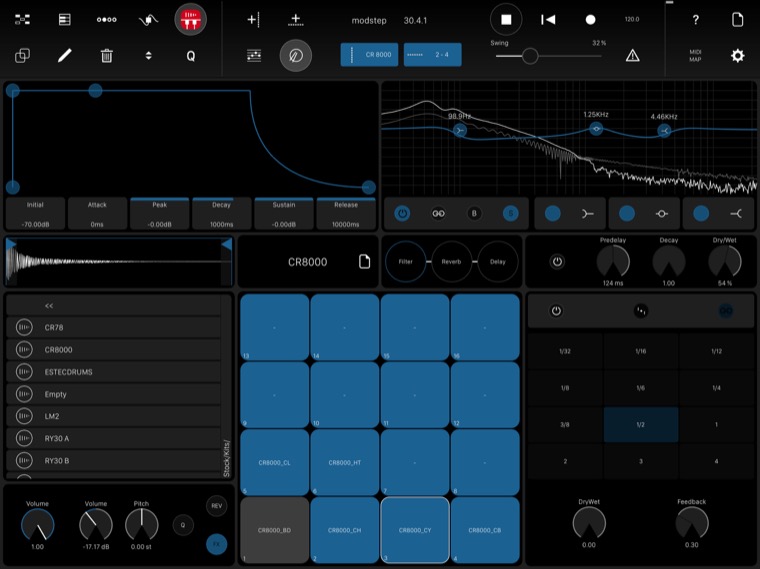Toggle the EQ B button

474,213
